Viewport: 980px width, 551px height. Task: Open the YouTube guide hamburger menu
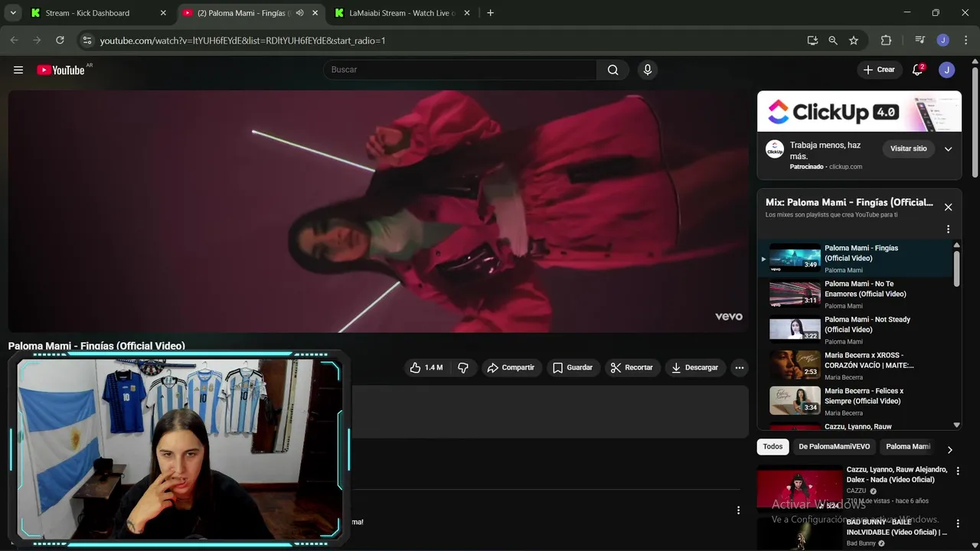(x=18, y=70)
